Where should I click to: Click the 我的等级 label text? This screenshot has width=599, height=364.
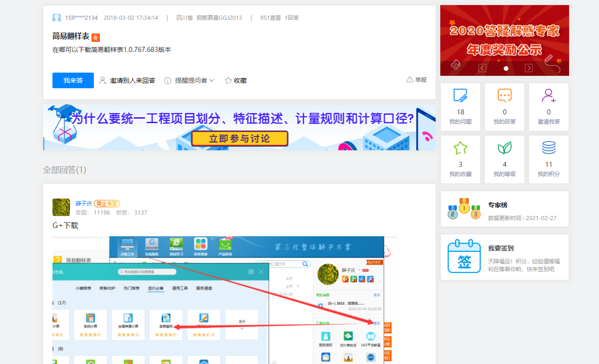coord(505,174)
